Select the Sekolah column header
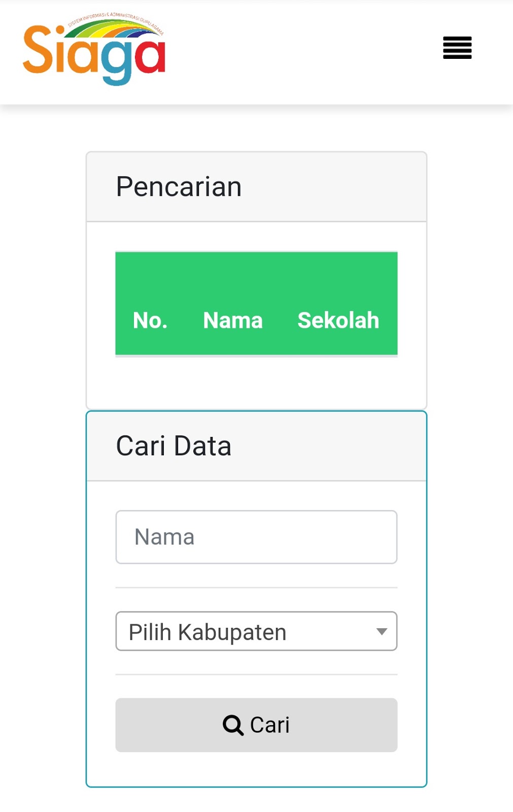 coord(338,320)
